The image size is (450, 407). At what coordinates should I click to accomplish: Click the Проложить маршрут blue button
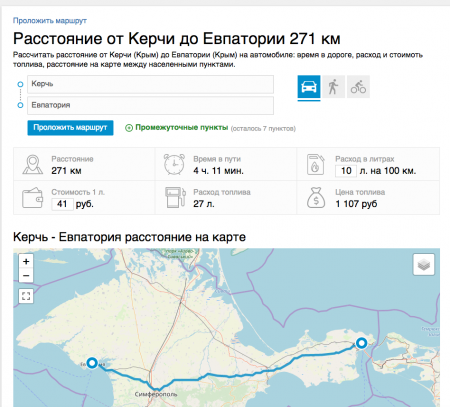[70, 128]
